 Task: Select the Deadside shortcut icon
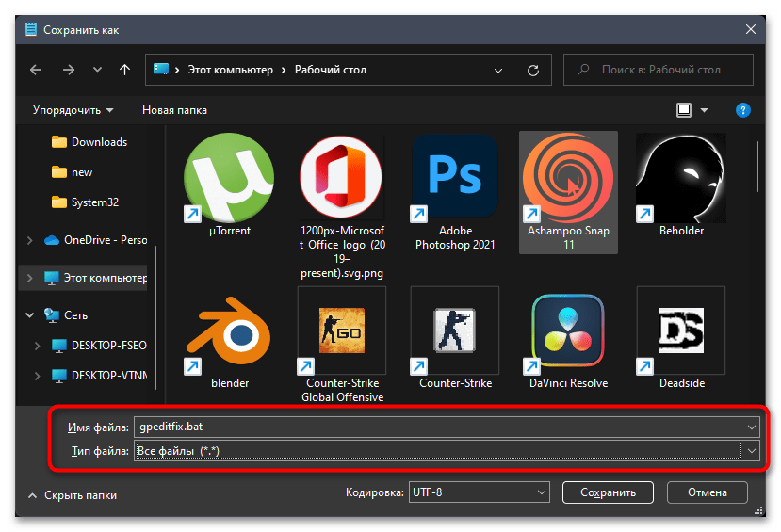tap(681, 330)
